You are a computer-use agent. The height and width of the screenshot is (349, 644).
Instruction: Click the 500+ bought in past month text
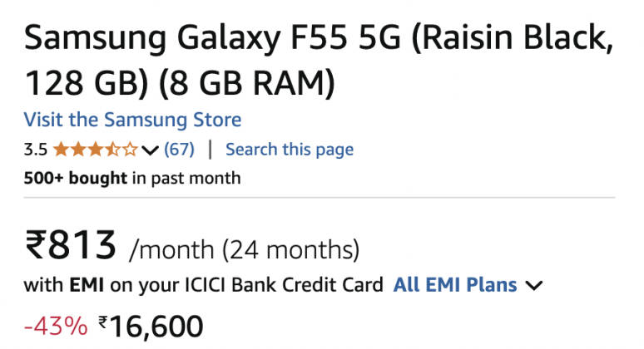(131, 177)
